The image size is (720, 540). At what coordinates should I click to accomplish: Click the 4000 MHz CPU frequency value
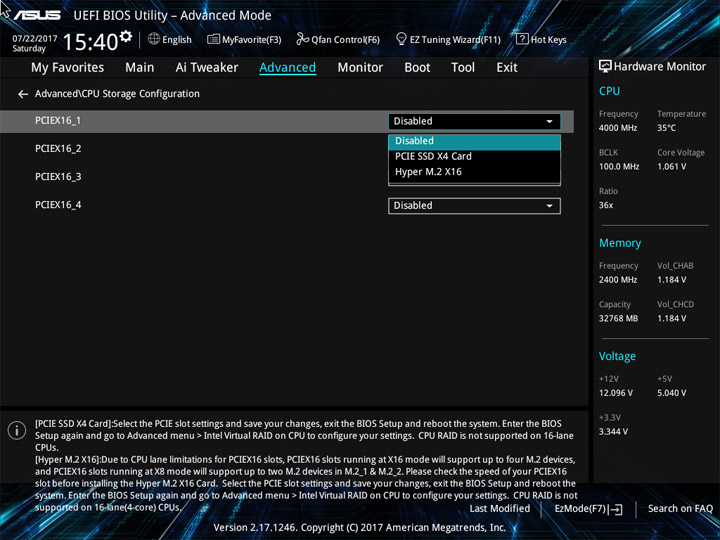[618, 128]
